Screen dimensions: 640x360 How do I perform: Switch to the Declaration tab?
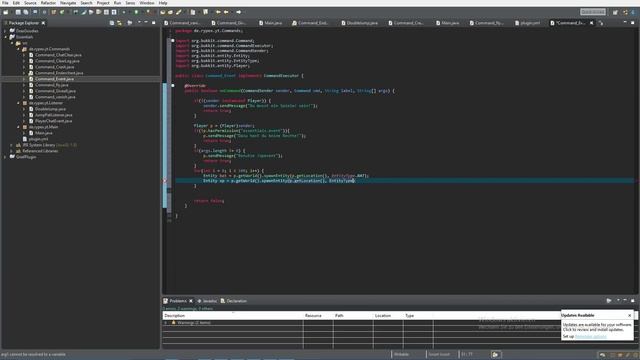[x=233, y=301]
